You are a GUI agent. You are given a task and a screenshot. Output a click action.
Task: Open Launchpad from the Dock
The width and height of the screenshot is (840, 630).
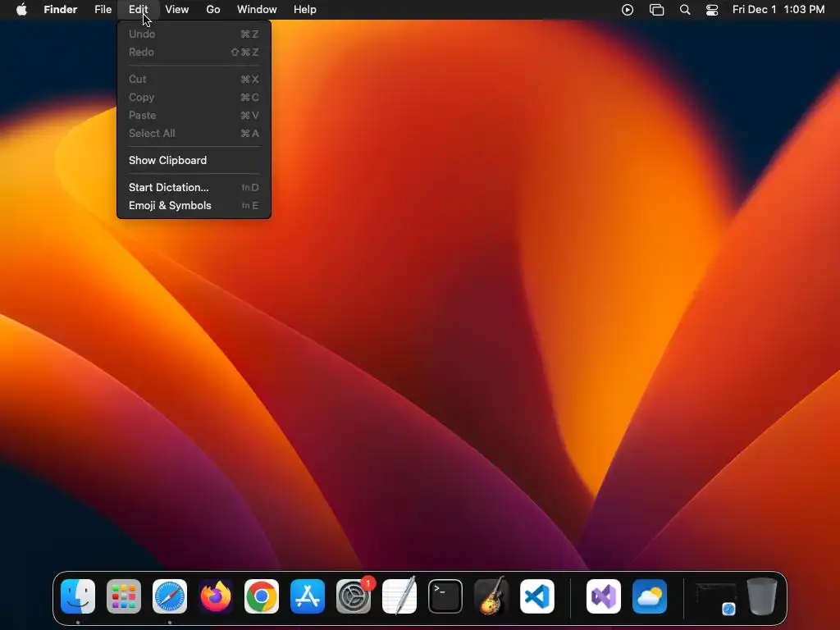click(124, 596)
